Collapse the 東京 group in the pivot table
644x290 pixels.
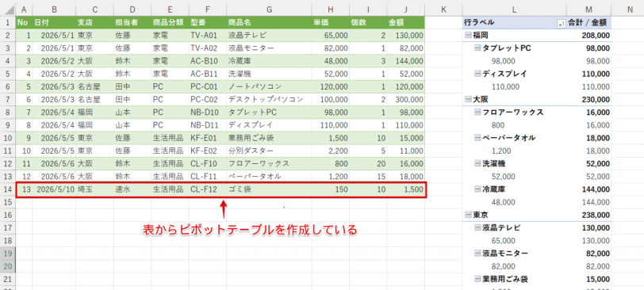tap(467, 215)
